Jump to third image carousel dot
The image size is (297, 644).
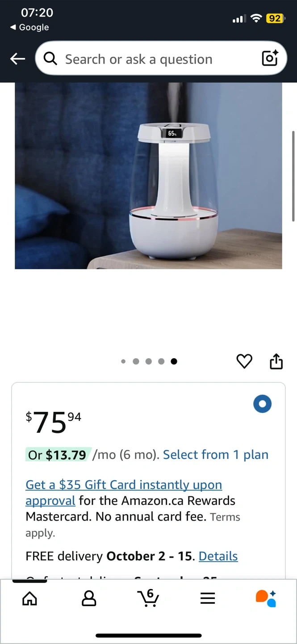pyautogui.click(x=149, y=361)
